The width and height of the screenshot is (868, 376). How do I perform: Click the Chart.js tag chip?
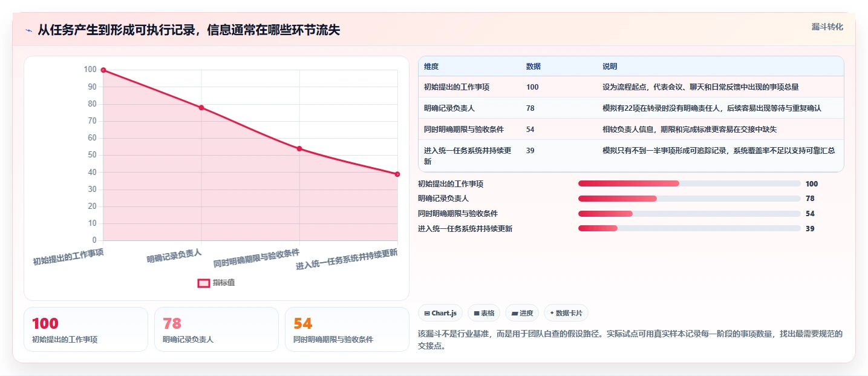440,313
